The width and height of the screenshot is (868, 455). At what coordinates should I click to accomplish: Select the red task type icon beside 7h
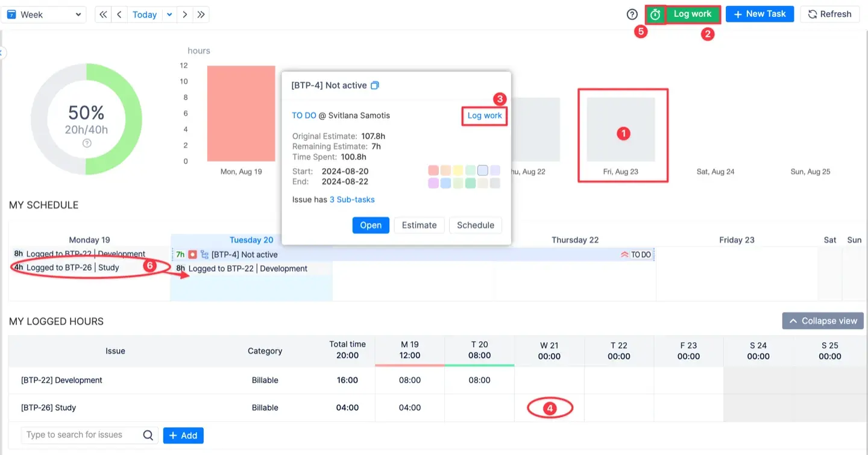(x=192, y=254)
